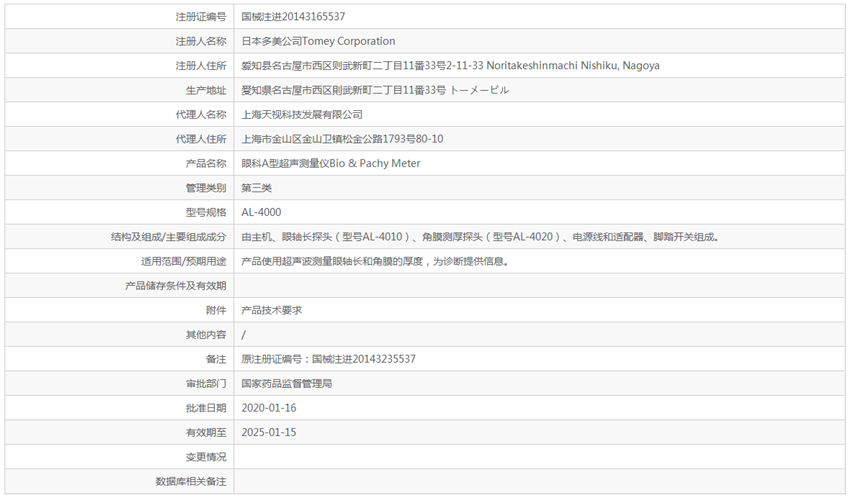Click the 适用范围/预期用途 label
Image resolution: width=850 pixels, height=497 pixels.
184,261
